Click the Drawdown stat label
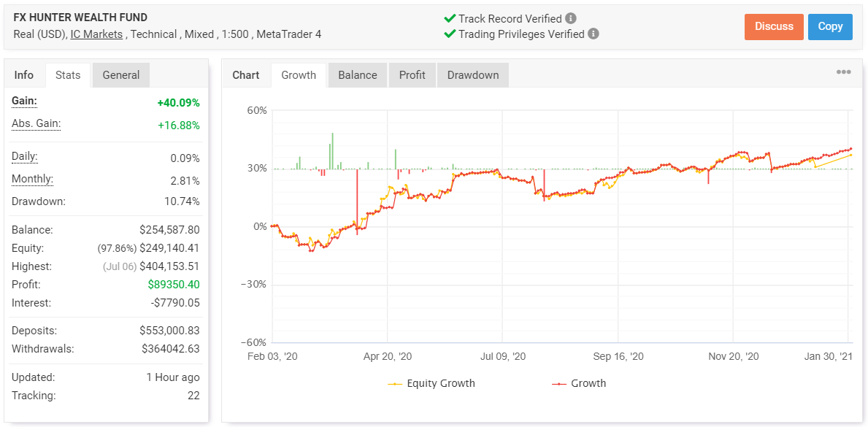The height and width of the screenshot is (427, 868). tap(38, 201)
